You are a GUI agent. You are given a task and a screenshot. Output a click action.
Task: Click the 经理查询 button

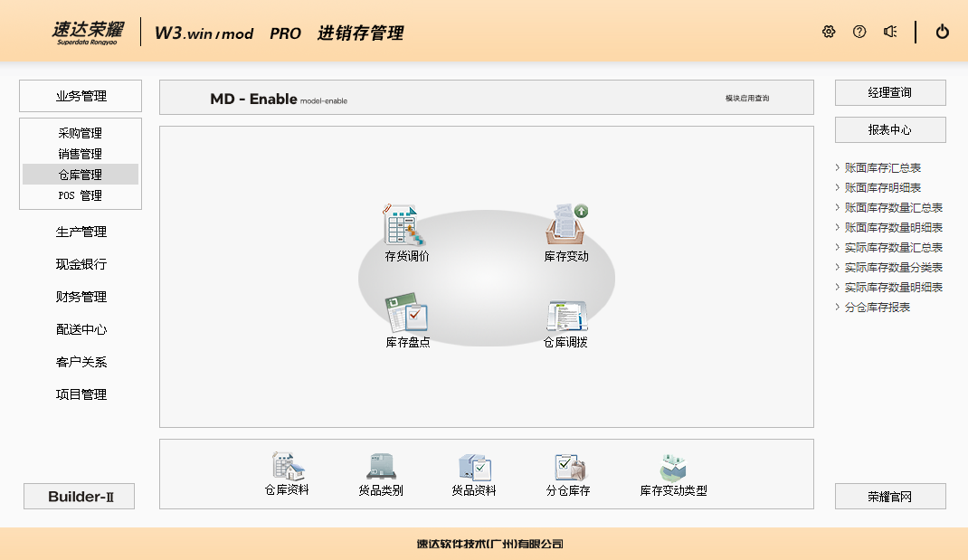coord(890,92)
